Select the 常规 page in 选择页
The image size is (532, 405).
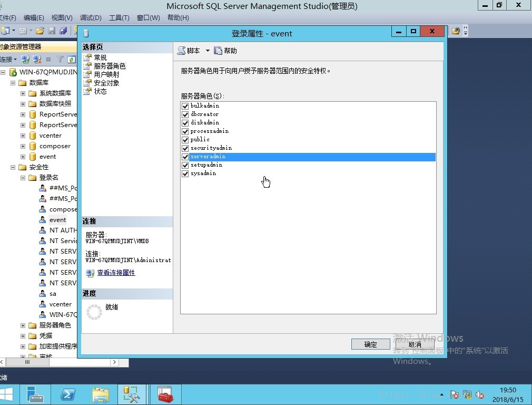(100, 57)
